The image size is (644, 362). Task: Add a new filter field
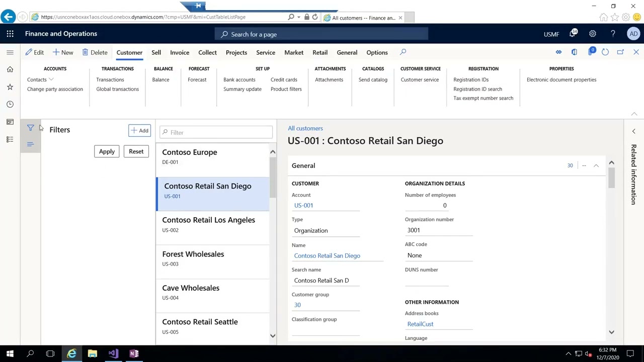pyautogui.click(x=139, y=131)
